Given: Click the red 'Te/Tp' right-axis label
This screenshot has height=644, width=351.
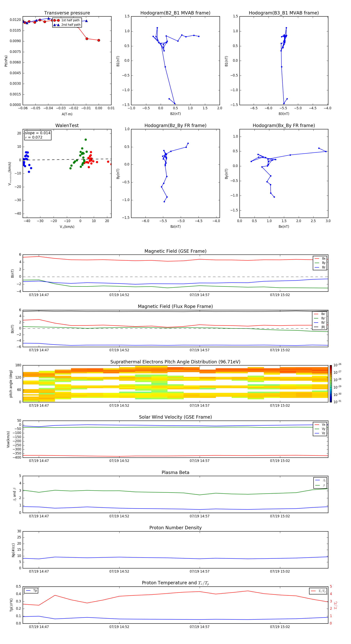Looking at the screenshot, I should click(x=336, y=605).
